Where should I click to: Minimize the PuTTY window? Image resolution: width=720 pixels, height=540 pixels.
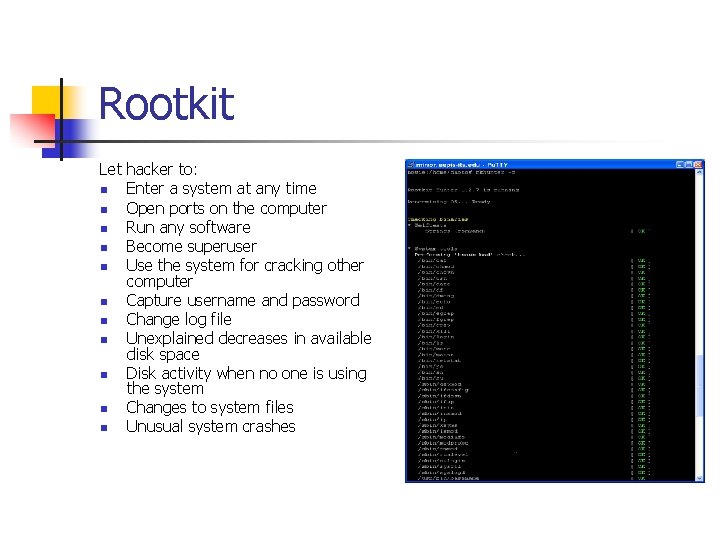(680, 164)
